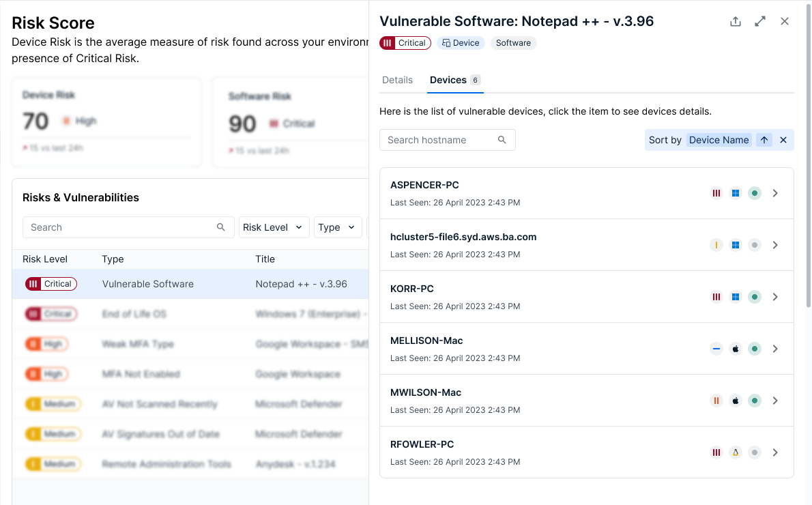Click critical risk icon for RFOWLER-PC
This screenshot has width=812, height=505.
[716, 452]
